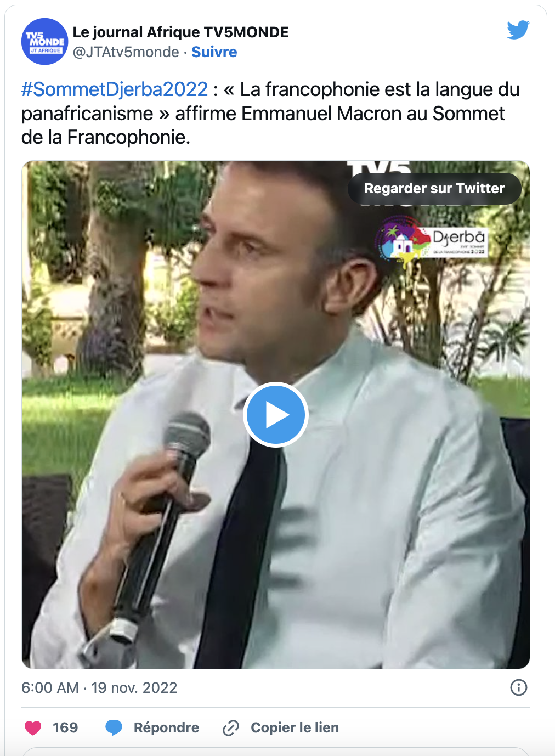Click the 169 likes count
The image size is (555, 756).
coord(65,727)
